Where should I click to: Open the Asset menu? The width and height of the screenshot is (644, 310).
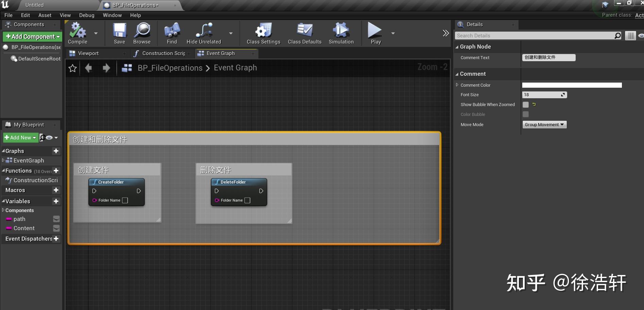(45, 15)
